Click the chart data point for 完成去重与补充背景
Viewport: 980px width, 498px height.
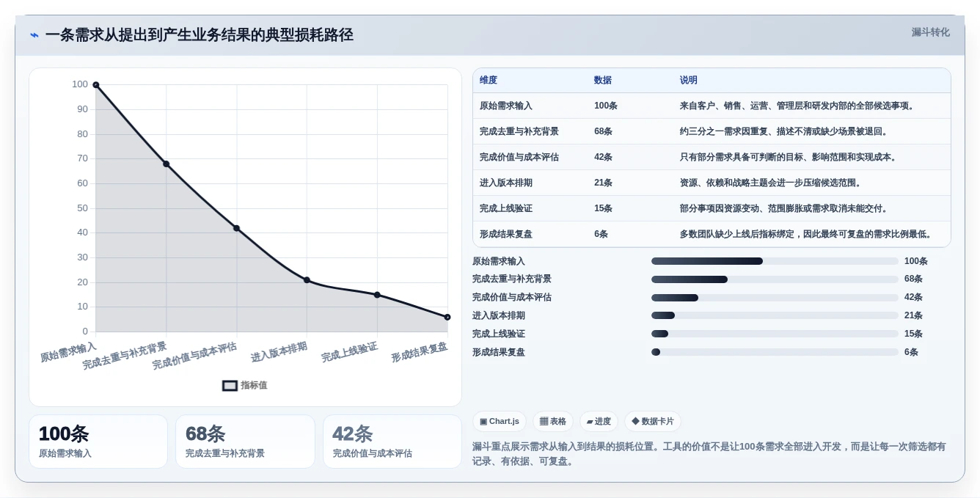click(x=167, y=164)
